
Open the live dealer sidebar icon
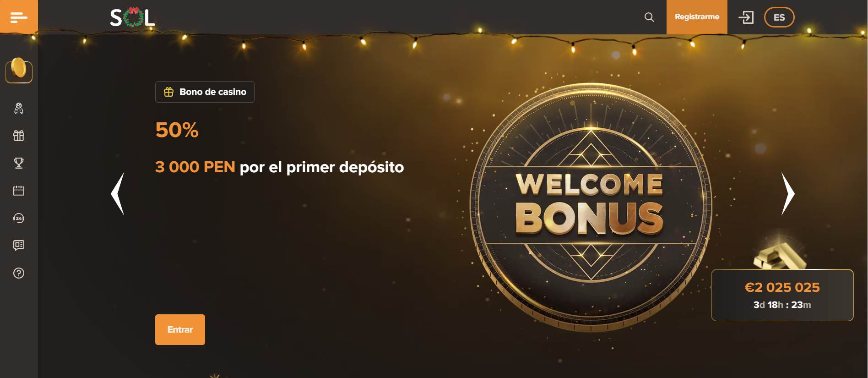pos(19,108)
